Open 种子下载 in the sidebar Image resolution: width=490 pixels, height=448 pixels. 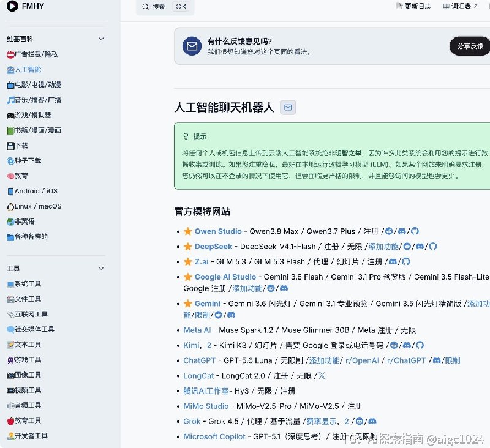tap(24, 161)
